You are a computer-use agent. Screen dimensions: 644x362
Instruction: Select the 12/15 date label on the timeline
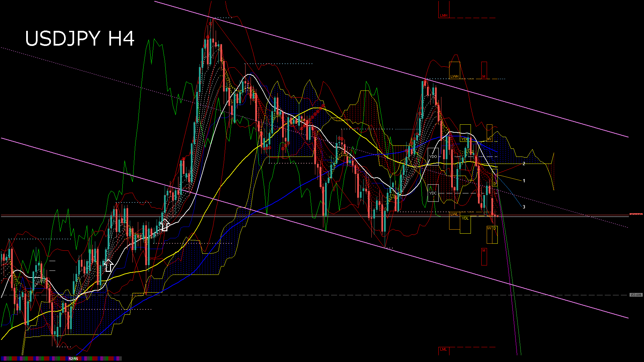click(x=73, y=358)
